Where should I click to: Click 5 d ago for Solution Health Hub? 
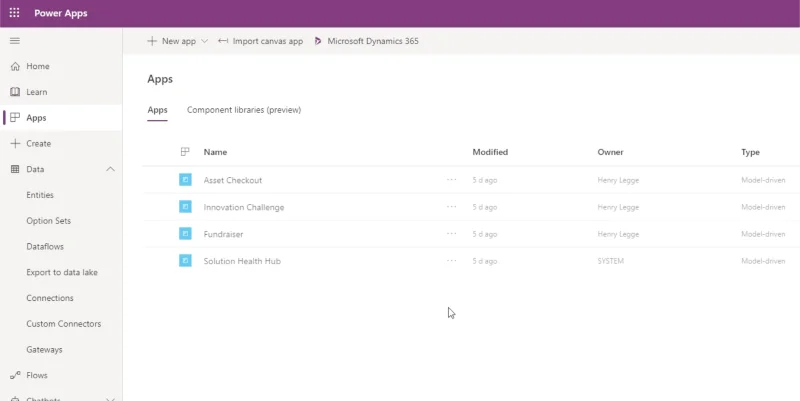coord(485,261)
